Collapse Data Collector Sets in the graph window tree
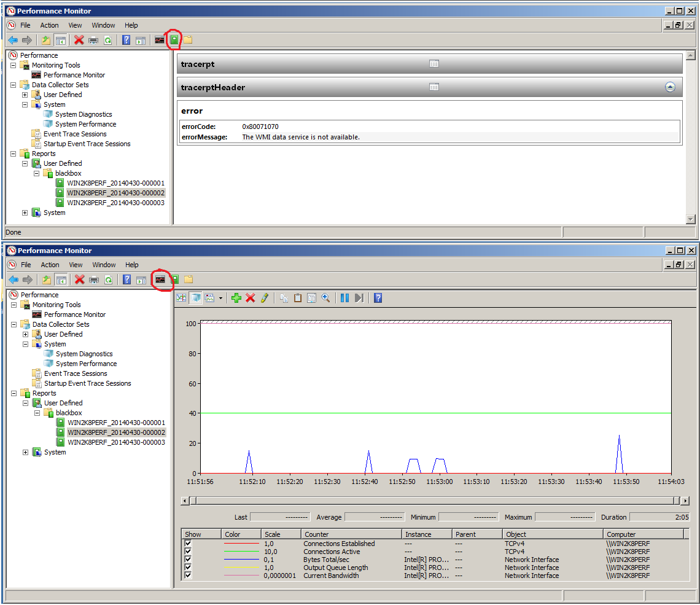Image resolution: width=700 pixels, height=605 pixels. point(14,324)
